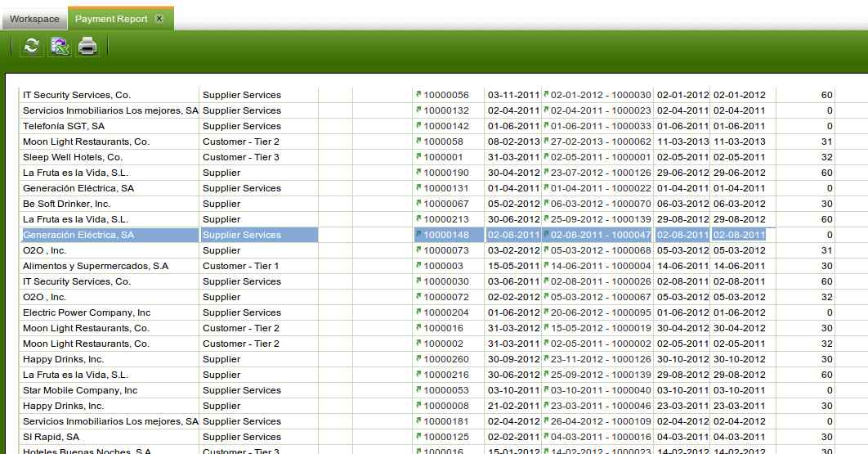Viewport: 868px width, 454px height.
Task: Export report to spreadsheet icon
Action: [60, 46]
